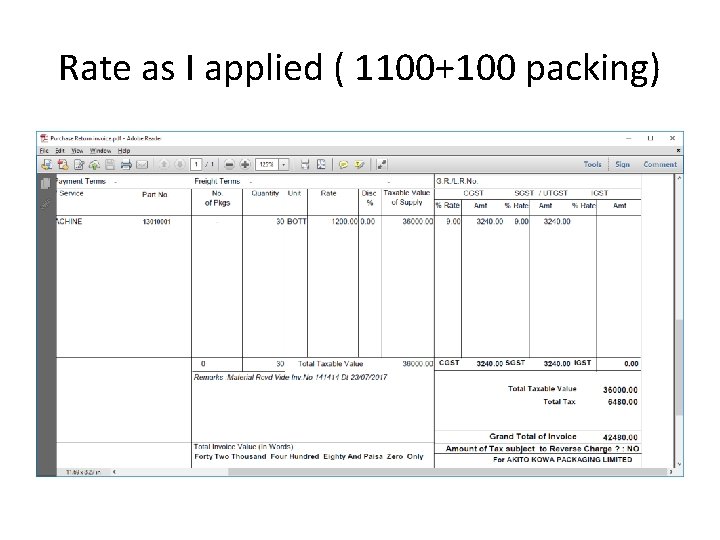Click the Email envelope icon
This screenshot has height=540, width=720.
[142, 164]
